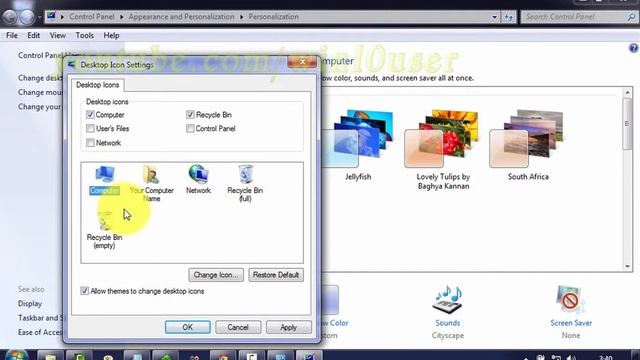The image size is (640, 360).
Task: Click the Control Panel address bar icon
Action: click(x=51, y=16)
